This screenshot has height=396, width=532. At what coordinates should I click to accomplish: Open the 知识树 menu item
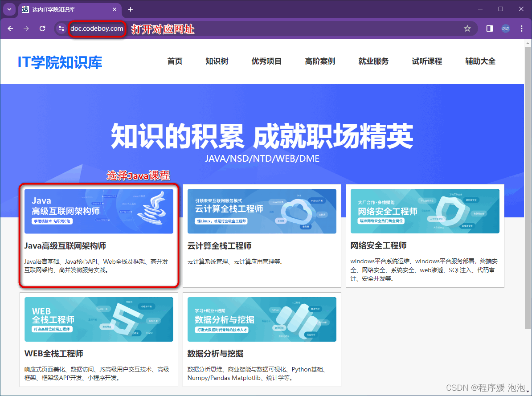tap(217, 61)
